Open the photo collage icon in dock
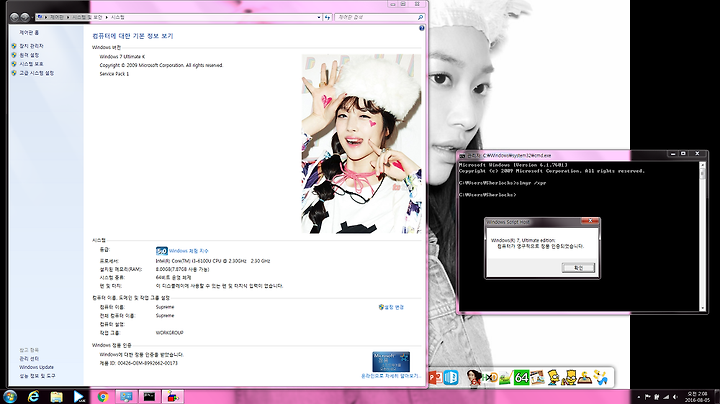This screenshot has height=404, width=720. pos(537,378)
